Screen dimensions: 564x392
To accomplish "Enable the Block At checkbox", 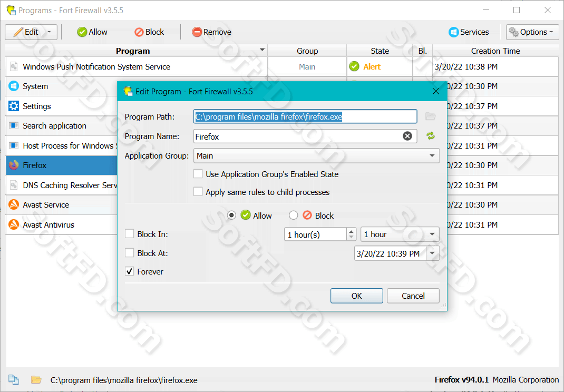I will coord(130,253).
